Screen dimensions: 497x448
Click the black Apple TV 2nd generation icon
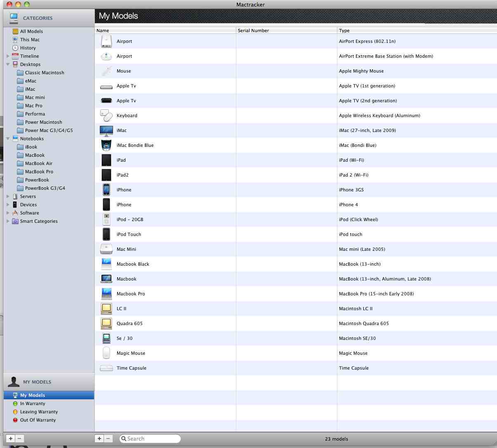tap(106, 101)
